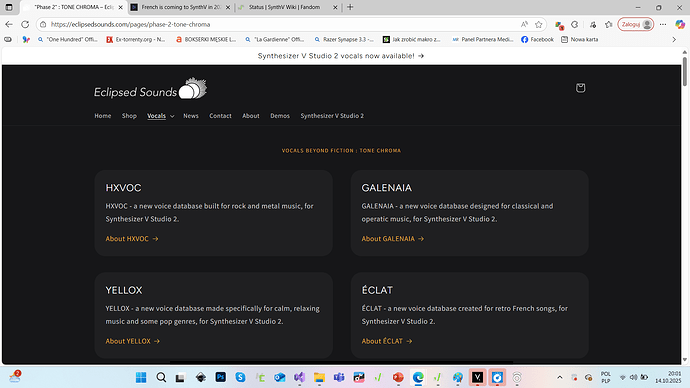Screen dimensions: 690x388
Task: Open "One Hundred" bookmark
Action: point(67,40)
